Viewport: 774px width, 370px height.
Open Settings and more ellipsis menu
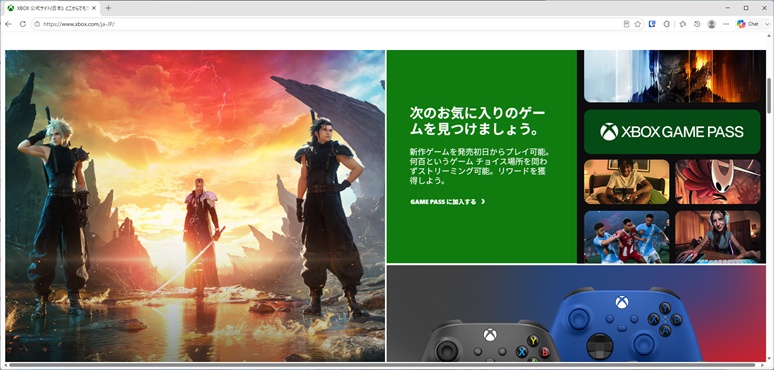(x=726, y=24)
